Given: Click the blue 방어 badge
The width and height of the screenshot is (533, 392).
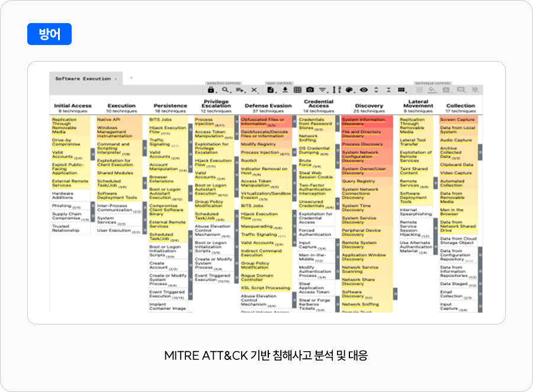Looking at the screenshot, I should pyautogui.click(x=49, y=34).
